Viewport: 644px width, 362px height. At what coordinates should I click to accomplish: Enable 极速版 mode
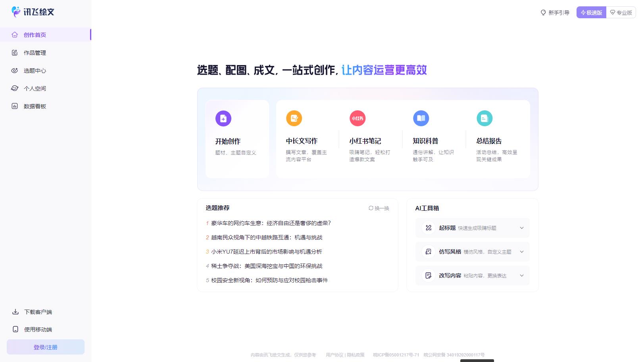pyautogui.click(x=591, y=12)
